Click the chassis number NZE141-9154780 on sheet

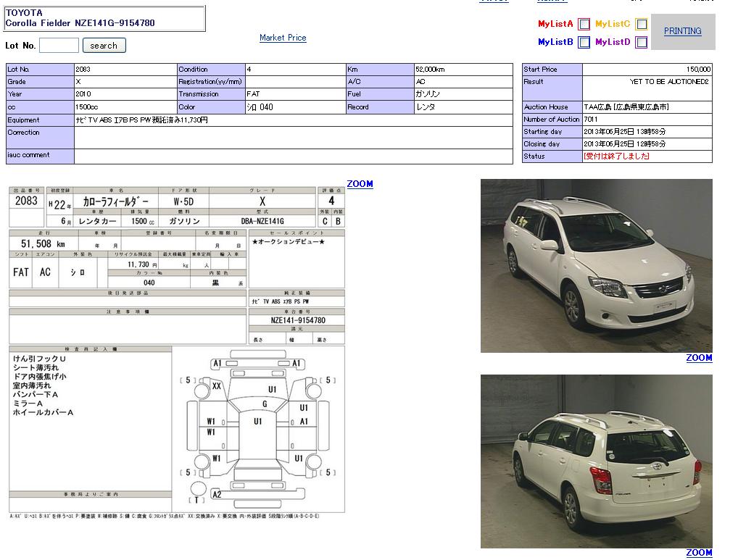297,320
